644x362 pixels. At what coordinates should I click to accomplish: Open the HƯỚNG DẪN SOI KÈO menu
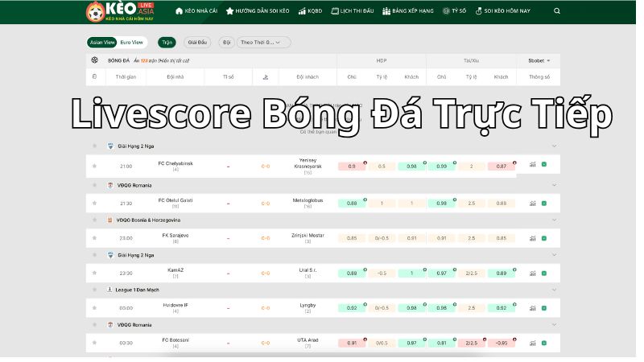[258, 11]
